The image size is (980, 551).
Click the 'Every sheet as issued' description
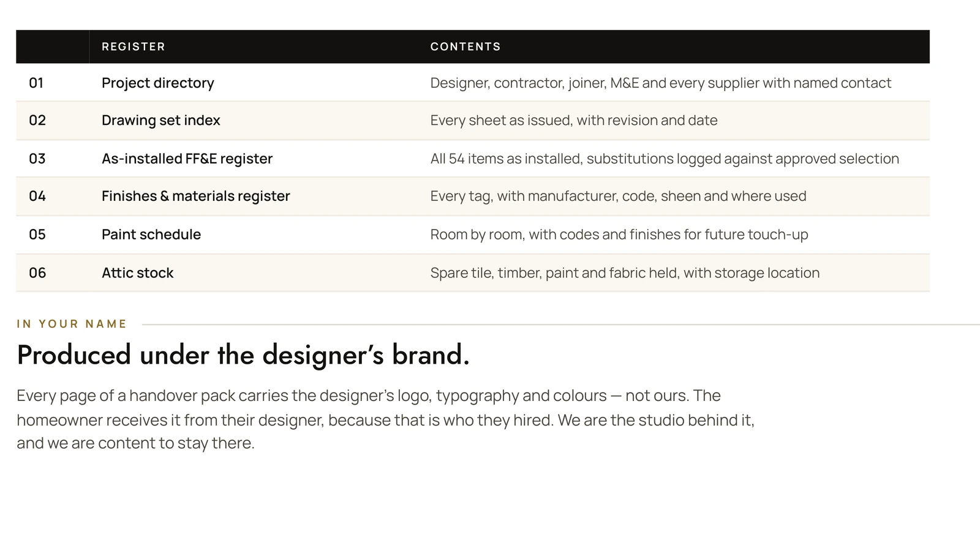[574, 120]
